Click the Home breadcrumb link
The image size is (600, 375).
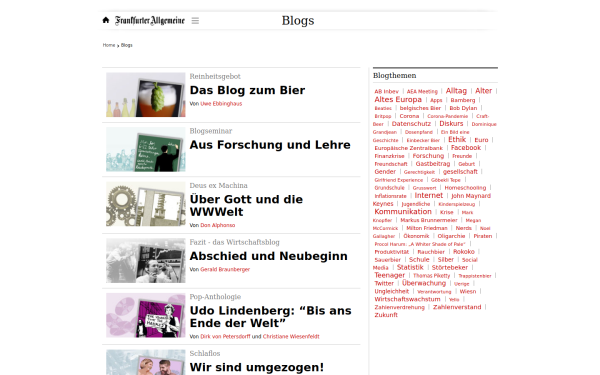click(109, 45)
